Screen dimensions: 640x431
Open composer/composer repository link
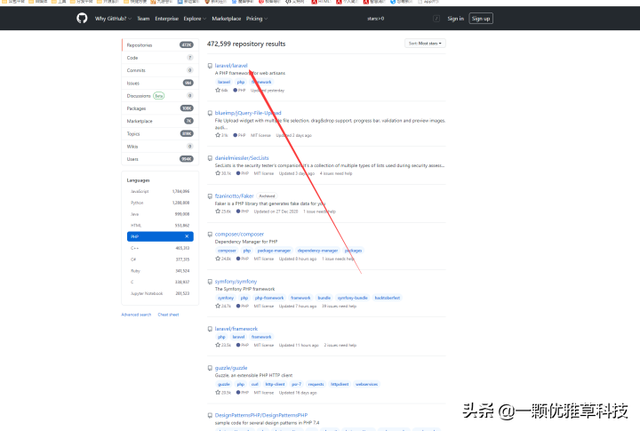[239, 234]
